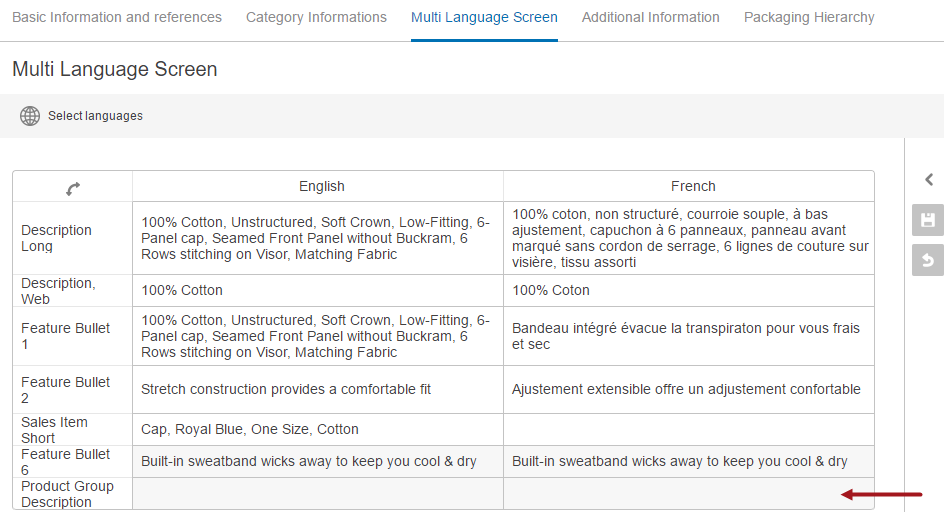Click the curved arrow icon in table header
Viewport: 944px width, 512px height.
coord(73,189)
